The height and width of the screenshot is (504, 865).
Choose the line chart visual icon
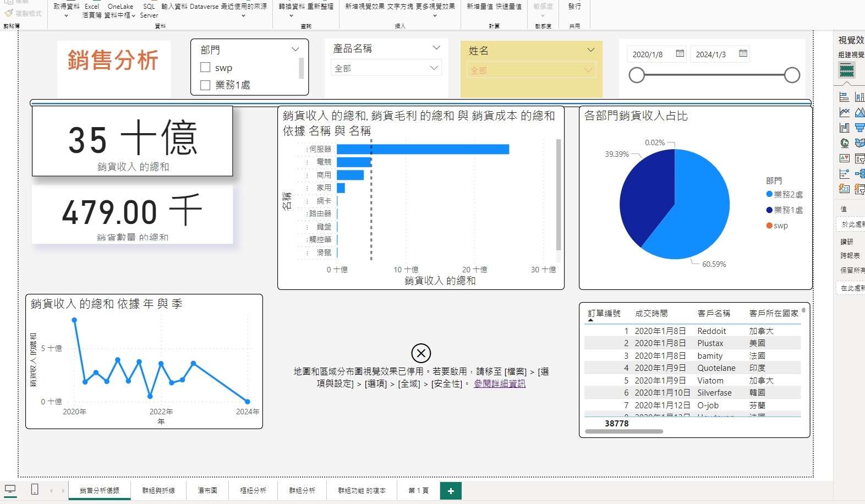point(844,112)
